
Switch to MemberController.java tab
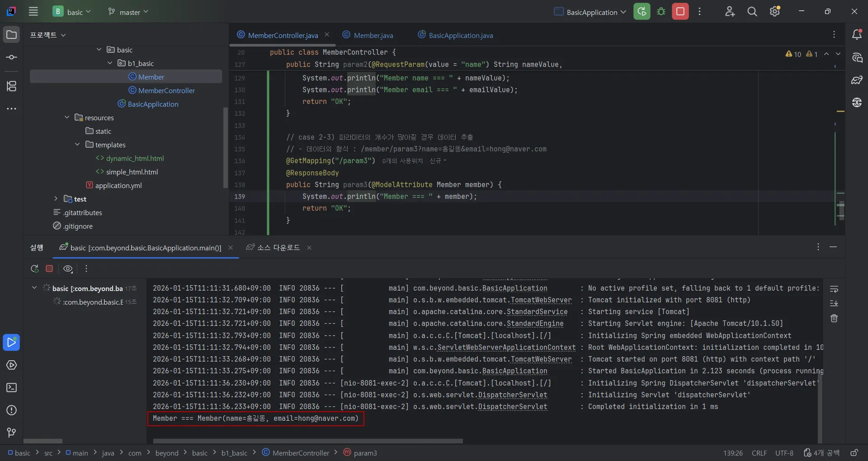point(283,35)
